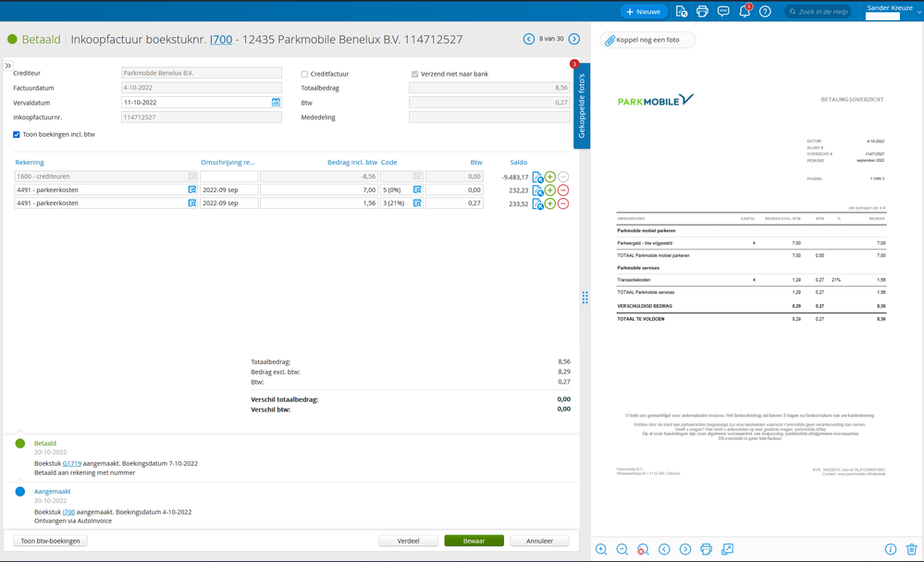This screenshot has height=562, width=924.
Task: Click the green Bewaar button
Action: pyautogui.click(x=474, y=541)
